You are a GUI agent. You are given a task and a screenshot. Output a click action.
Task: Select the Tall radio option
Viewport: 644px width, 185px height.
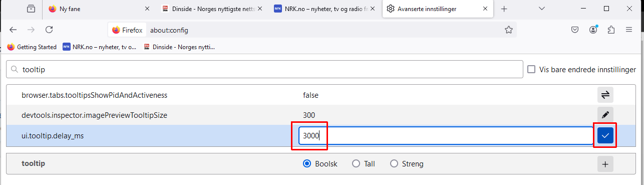click(x=356, y=163)
